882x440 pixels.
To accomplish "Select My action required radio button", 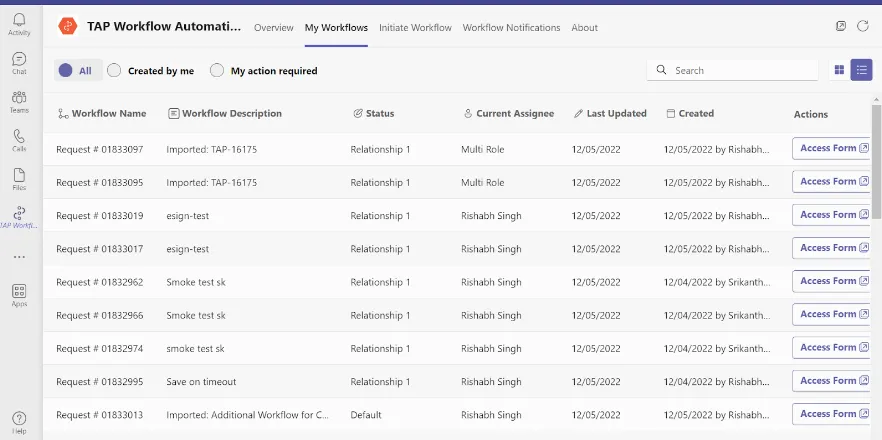I will [217, 70].
